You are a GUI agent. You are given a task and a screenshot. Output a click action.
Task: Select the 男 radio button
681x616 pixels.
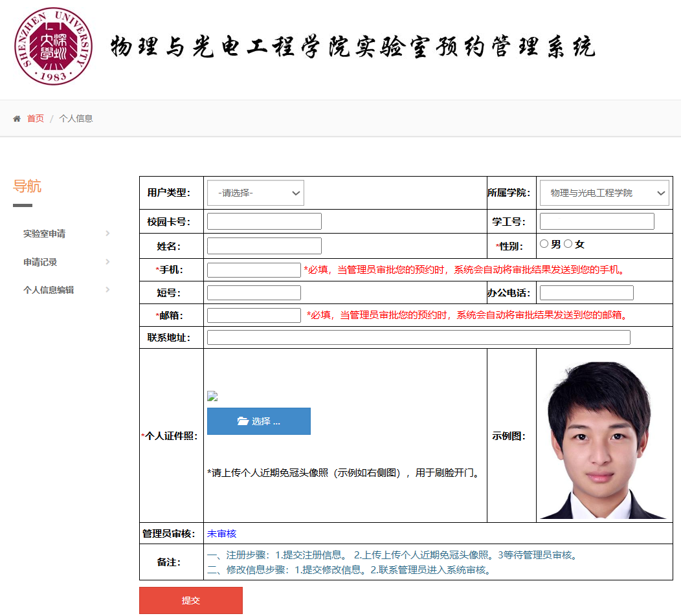tap(544, 244)
